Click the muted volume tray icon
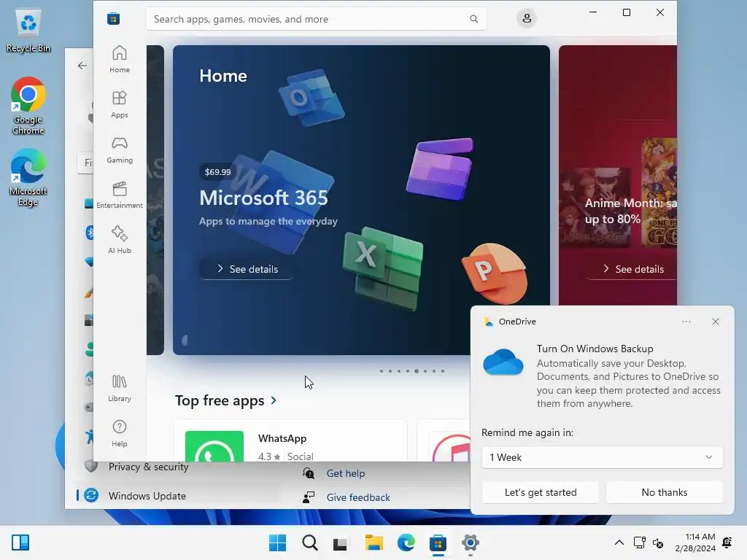The image size is (747, 560). pyautogui.click(x=658, y=542)
